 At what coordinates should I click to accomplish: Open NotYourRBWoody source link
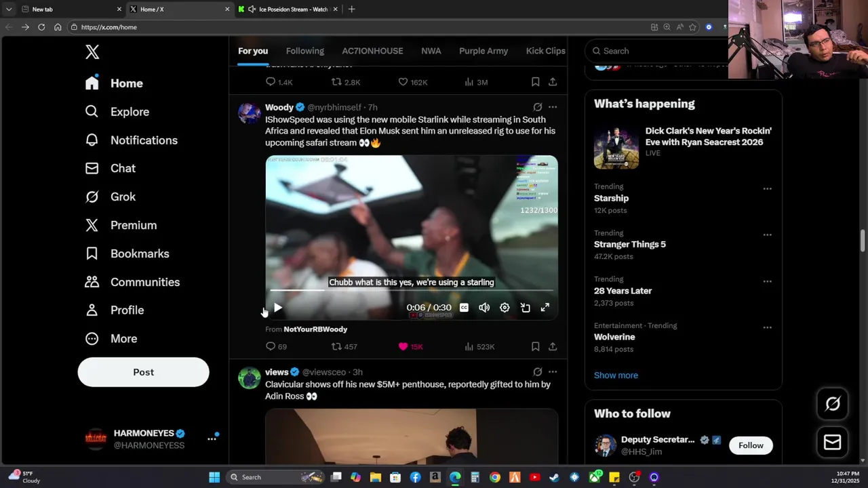point(315,329)
